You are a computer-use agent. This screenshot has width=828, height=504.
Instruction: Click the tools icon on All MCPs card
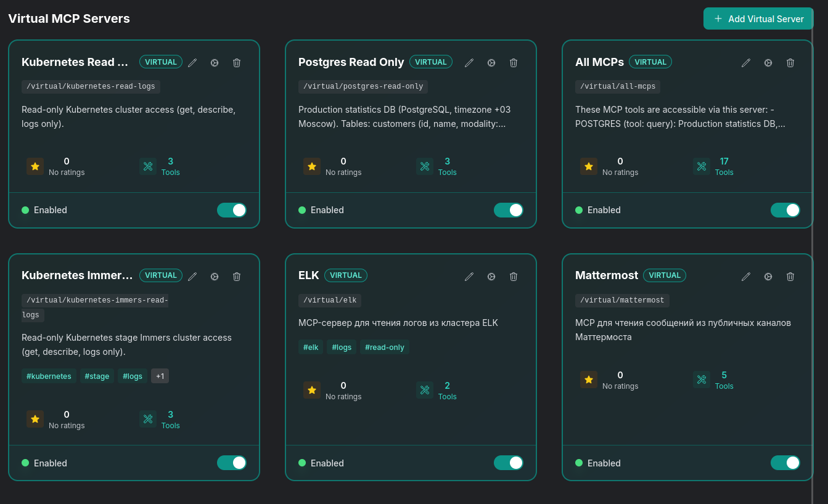pos(702,166)
